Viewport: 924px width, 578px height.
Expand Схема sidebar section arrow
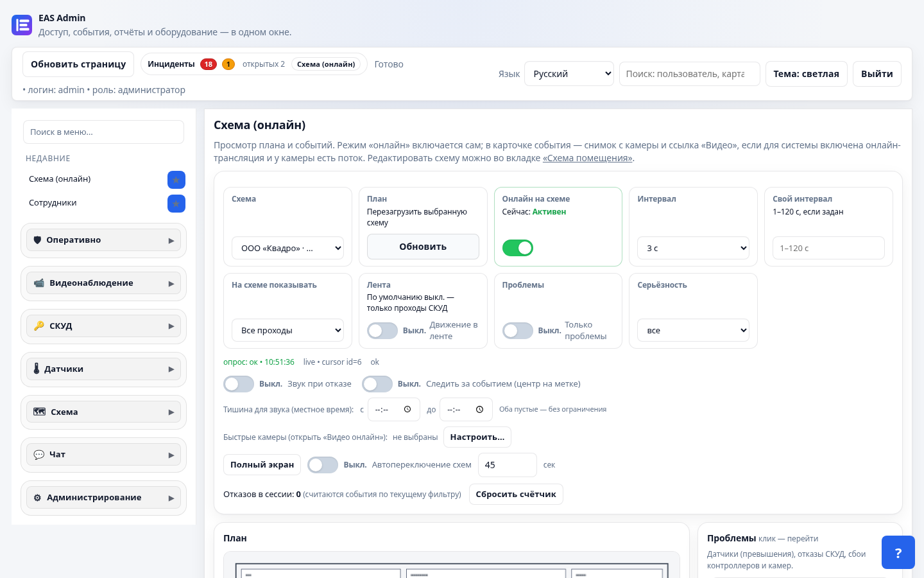[x=171, y=412]
